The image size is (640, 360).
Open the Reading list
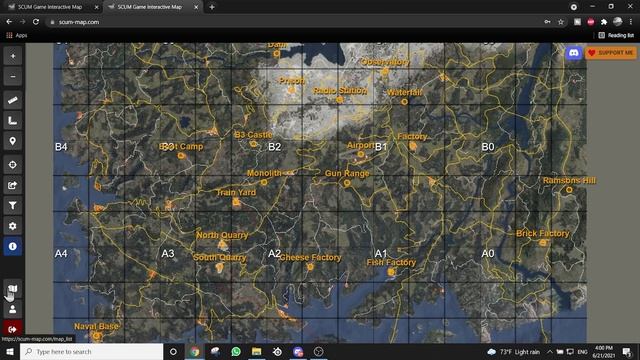tap(616, 36)
